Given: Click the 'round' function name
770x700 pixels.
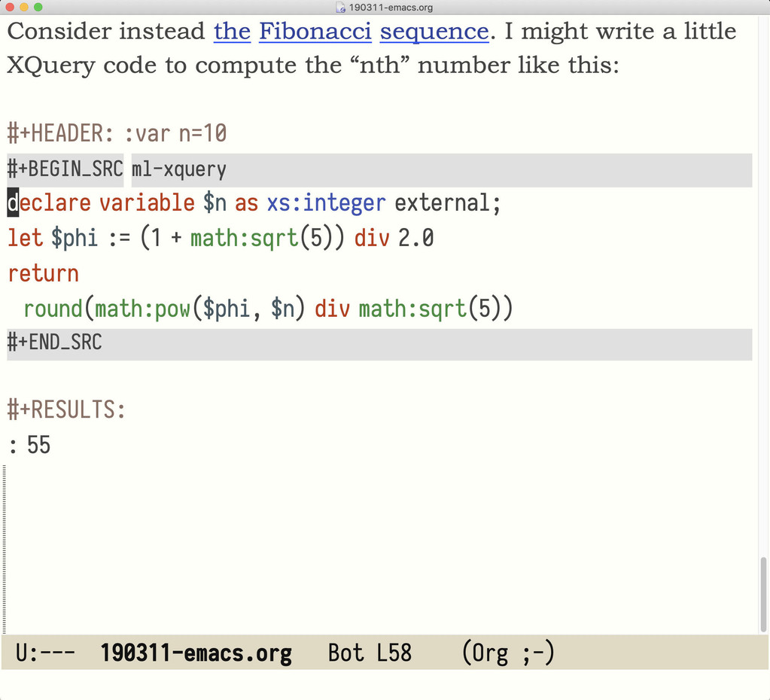Looking at the screenshot, I should pos(53,309).
